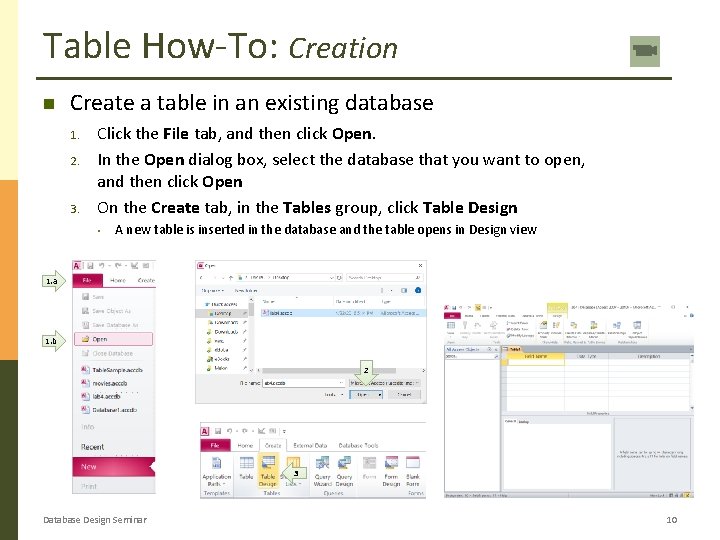Open the Quick Access Toolbar customize arrow

pos(284,431)
